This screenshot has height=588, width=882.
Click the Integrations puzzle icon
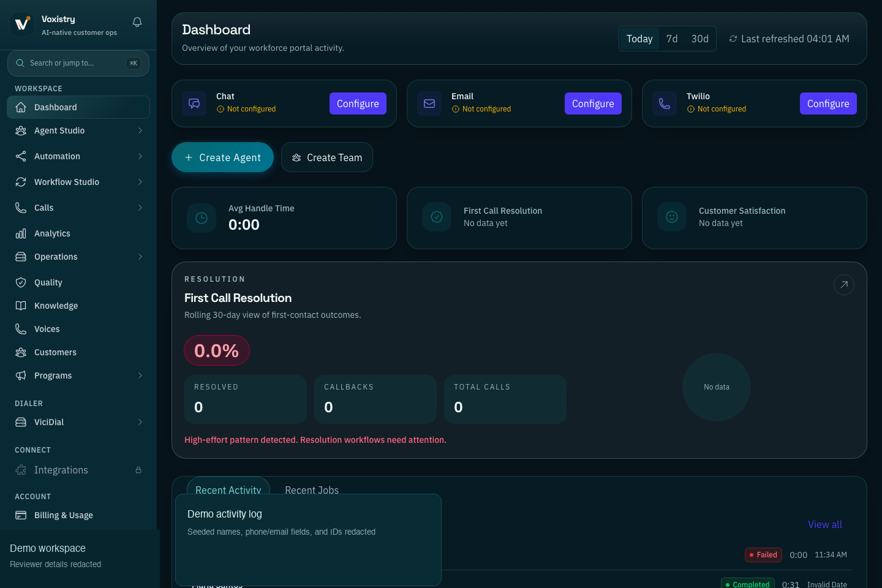point(21,470)
